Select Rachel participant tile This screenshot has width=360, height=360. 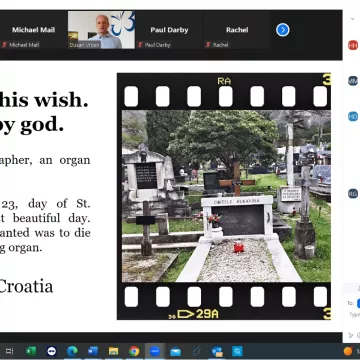coord(237,30)
